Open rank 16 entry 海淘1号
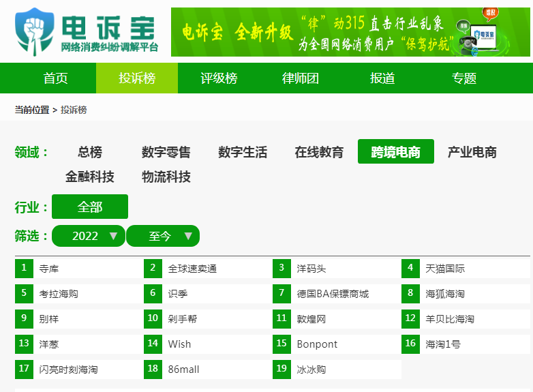The width and height of the screenshot is (533, 392). [443, 344]
